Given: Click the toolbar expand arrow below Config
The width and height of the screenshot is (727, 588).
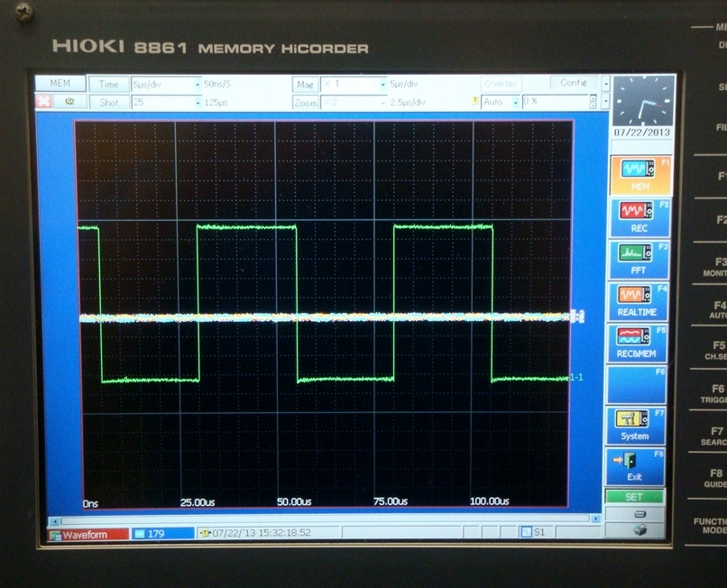Looking at the screenshot, I should click(605, 101).
